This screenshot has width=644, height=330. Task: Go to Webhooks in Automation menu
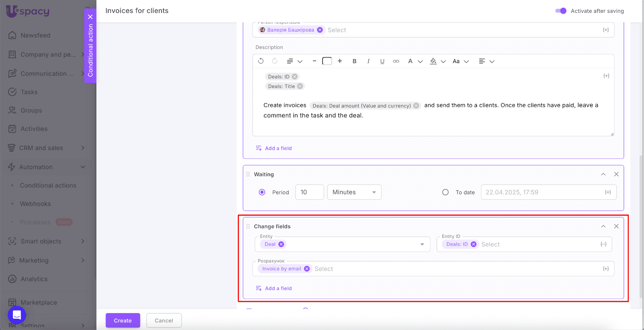pyautogui.click(x=35, y=204)
